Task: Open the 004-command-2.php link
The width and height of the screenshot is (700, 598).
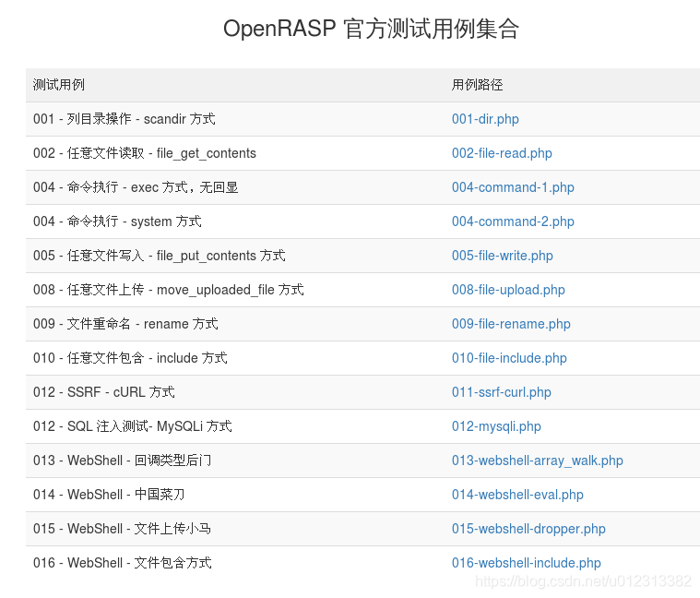Action: 513,221
